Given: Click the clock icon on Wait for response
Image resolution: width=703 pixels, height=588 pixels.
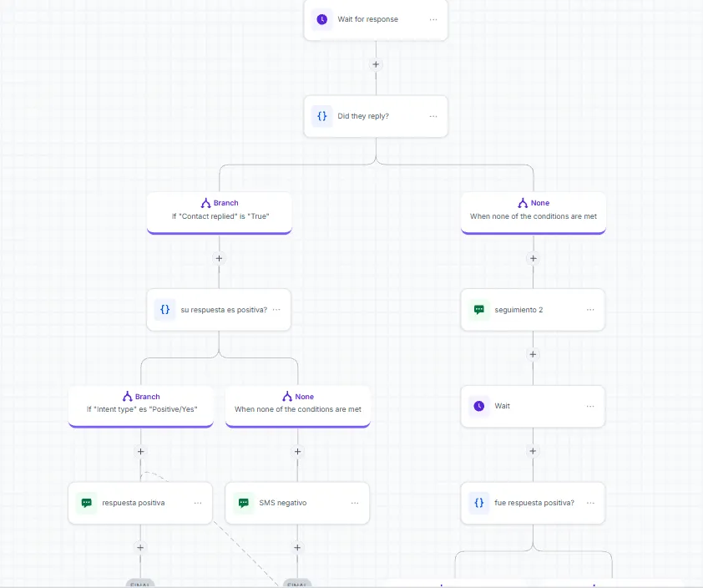Looking at the screenshot, I should point(322,19).
